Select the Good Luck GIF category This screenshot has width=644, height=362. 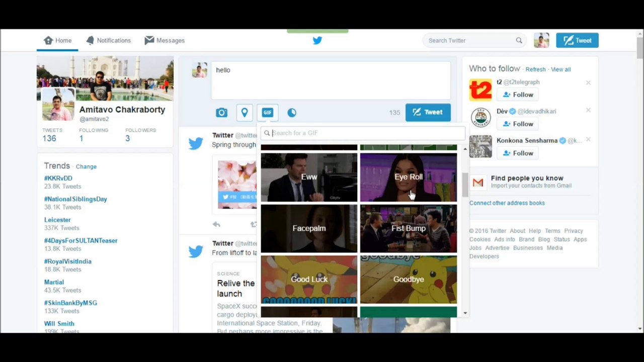pos(309,280)
